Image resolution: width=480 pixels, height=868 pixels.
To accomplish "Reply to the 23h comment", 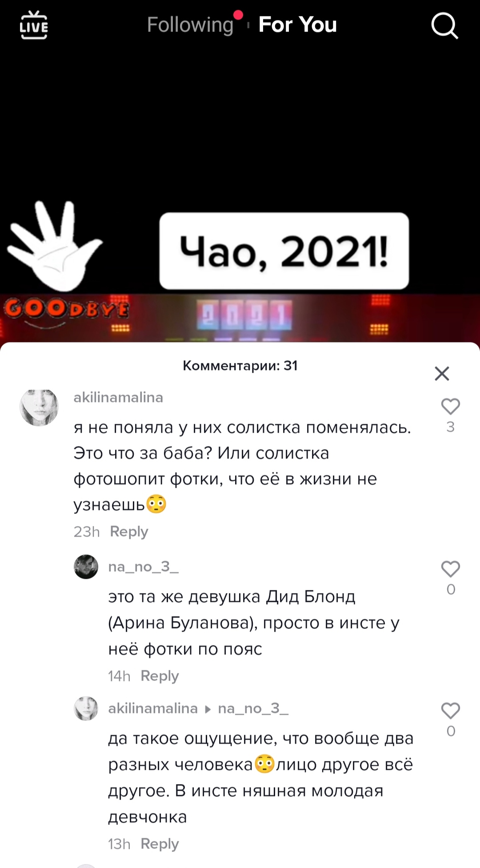I will (129, 531).
